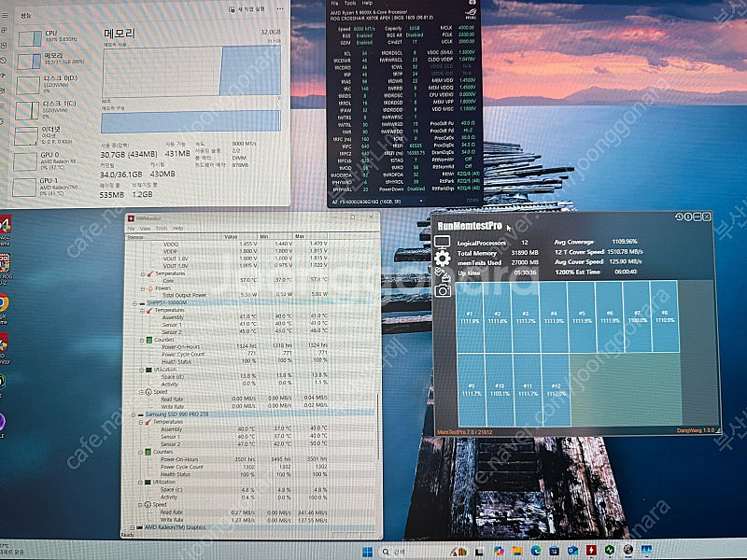
Task: Collapse SHPP51 Temperatures node in HWMonitor
Action: (x=143, y=311)
